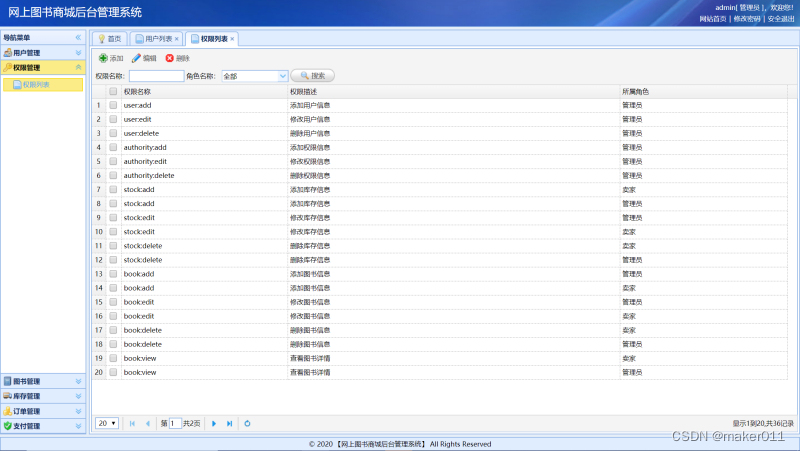Open the 角色名称 role dropdown
This screenshot has width=800, height=451.
[x=283, y=76]
